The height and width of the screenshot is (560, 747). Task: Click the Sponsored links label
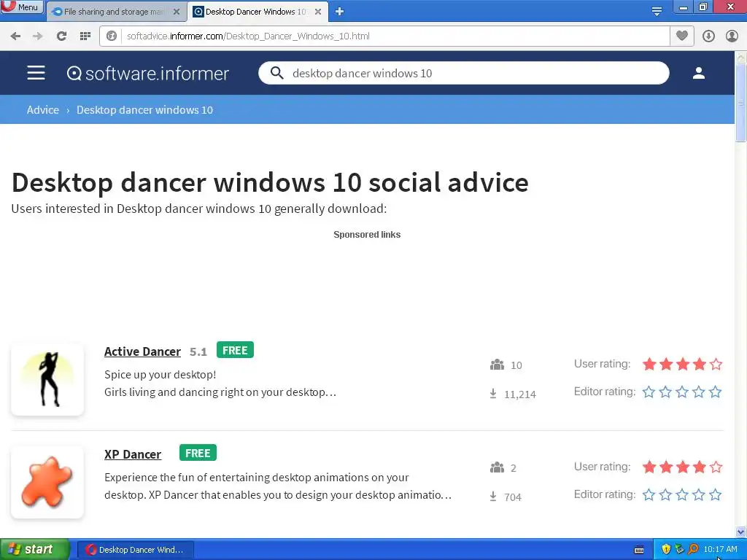367,235
